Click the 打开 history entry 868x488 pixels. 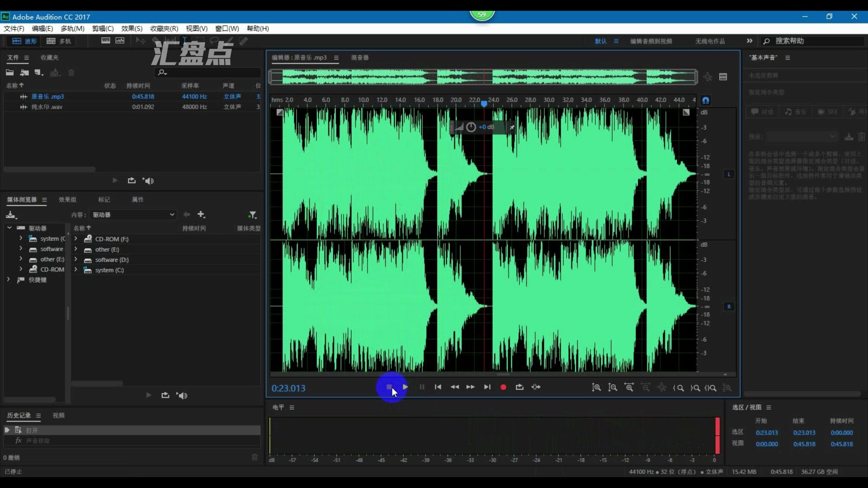click(132, 430)
